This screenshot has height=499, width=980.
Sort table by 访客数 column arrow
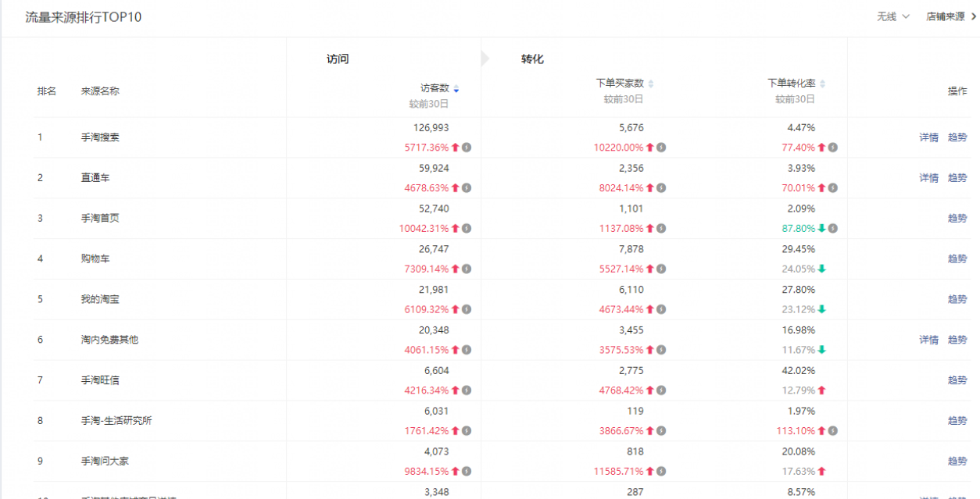coord(456,89)
